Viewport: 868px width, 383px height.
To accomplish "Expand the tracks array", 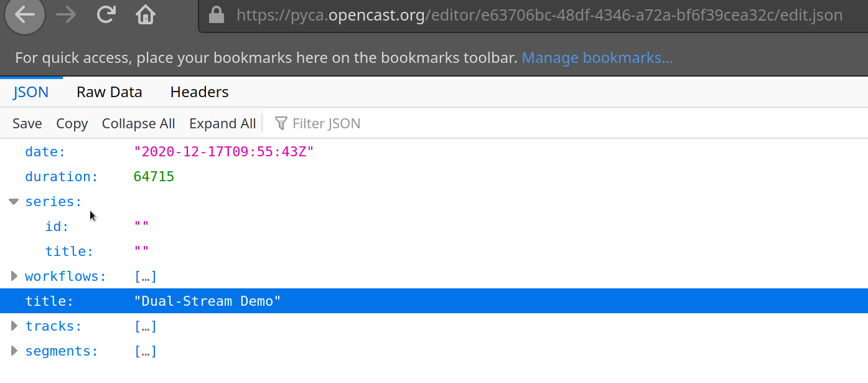I will click(14, 326).
